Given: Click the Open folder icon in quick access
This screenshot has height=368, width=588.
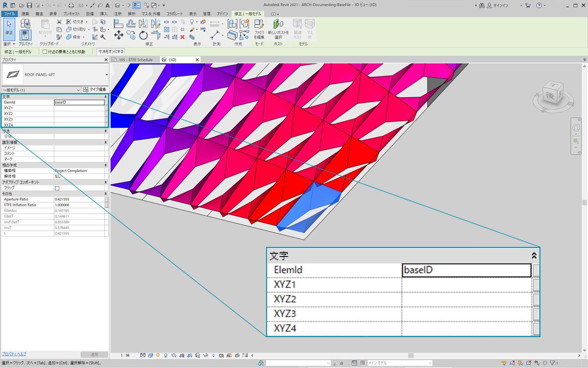Looking at the screenshot, I should pos(22,5).
